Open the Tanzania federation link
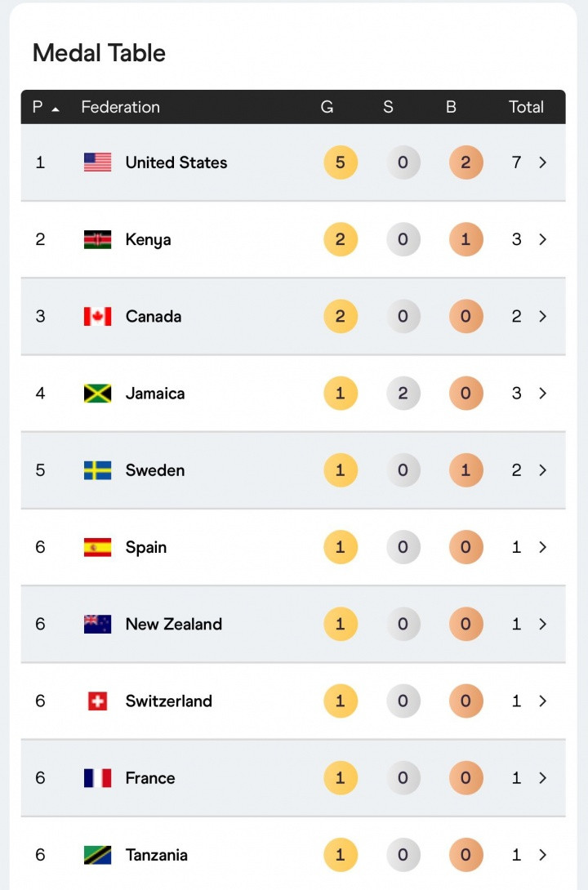Screen dimensions: 588x890 pos(156,855)
